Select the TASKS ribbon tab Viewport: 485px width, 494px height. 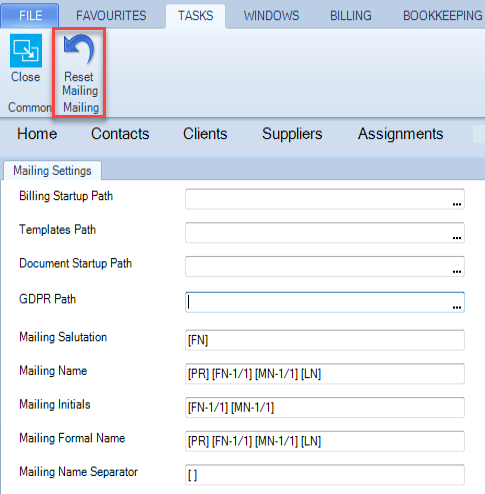tap(195, 16)
